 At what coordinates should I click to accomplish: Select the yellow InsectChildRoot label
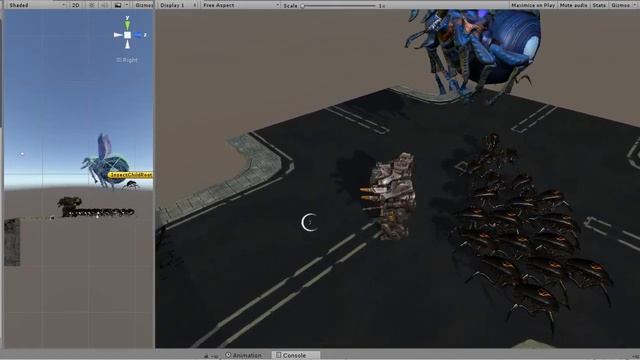tap(131, 175)
